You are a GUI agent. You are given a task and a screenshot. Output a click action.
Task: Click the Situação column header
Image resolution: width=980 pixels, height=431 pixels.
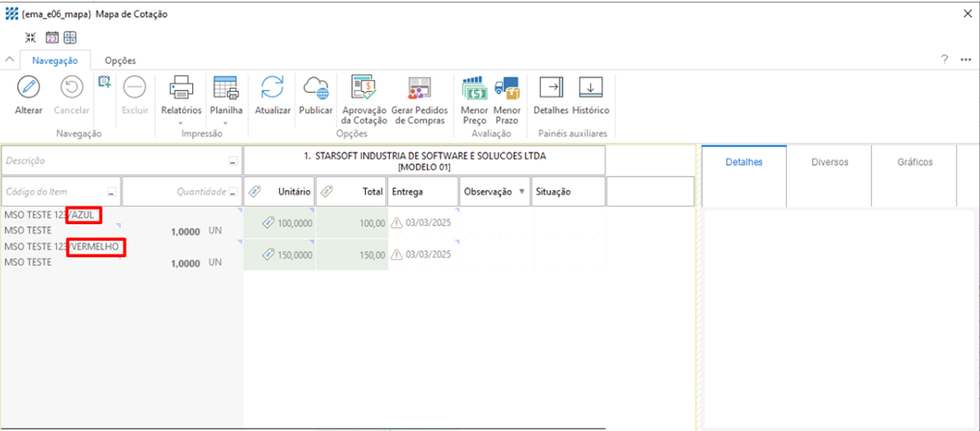(x=568, y=192)
